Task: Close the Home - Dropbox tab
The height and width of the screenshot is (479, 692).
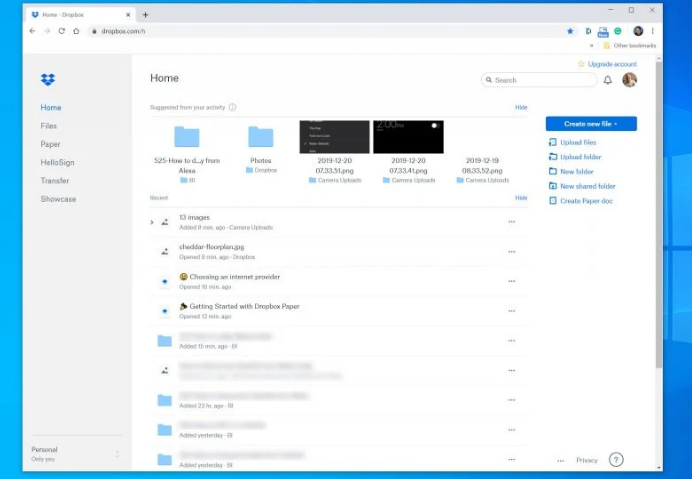Action: [128, 15]
